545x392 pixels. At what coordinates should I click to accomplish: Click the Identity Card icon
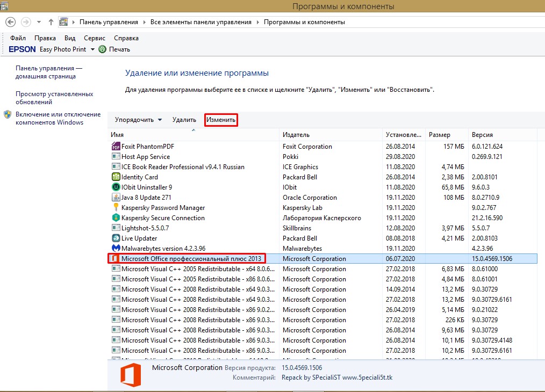(116, 177)
